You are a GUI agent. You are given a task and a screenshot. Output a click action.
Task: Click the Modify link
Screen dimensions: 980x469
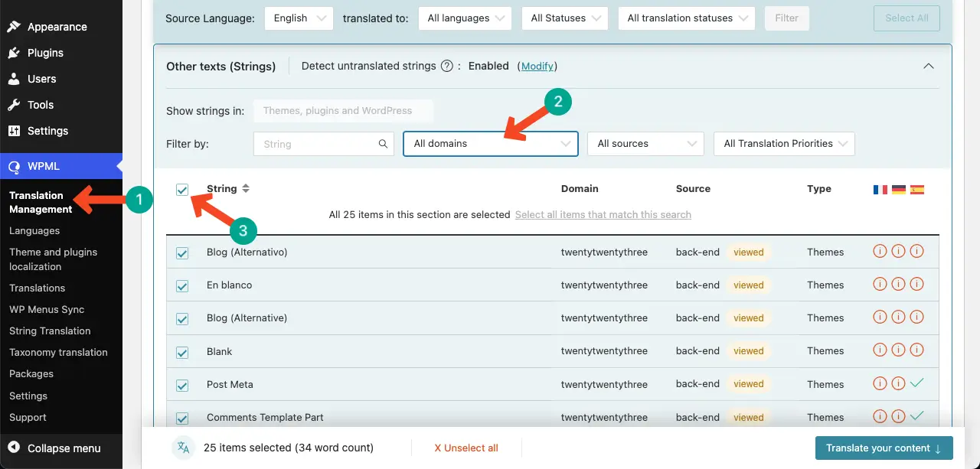click(537, 66)
